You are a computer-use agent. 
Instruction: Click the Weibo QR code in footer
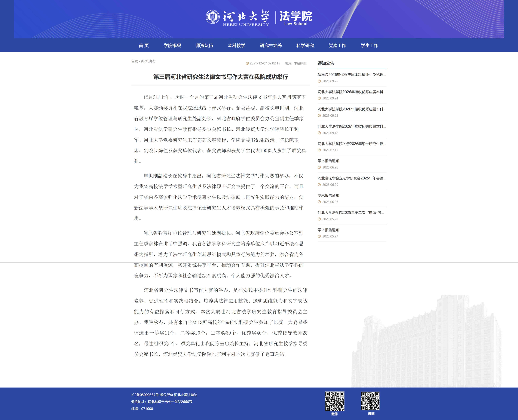pyautogui.click(x=370, y=401)
